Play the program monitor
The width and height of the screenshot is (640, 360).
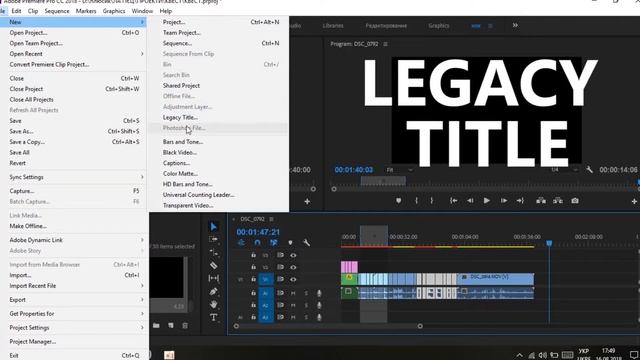487,200
